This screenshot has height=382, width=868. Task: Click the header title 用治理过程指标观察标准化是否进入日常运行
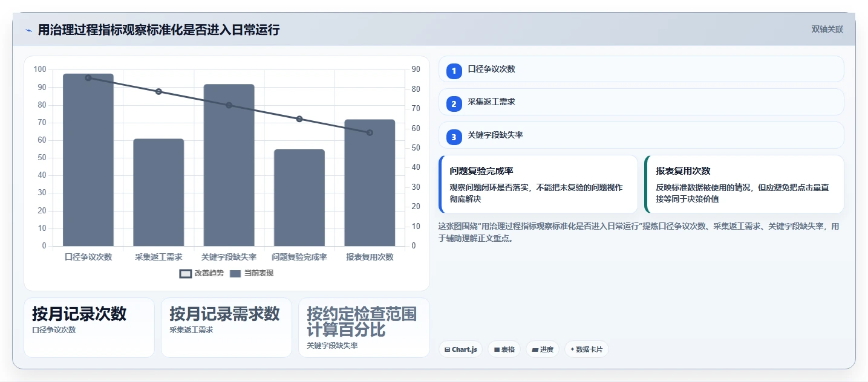point(158,30)
